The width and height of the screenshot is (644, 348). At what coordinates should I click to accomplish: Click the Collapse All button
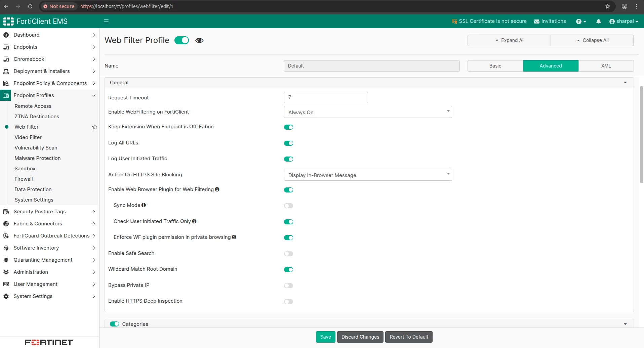592,40
